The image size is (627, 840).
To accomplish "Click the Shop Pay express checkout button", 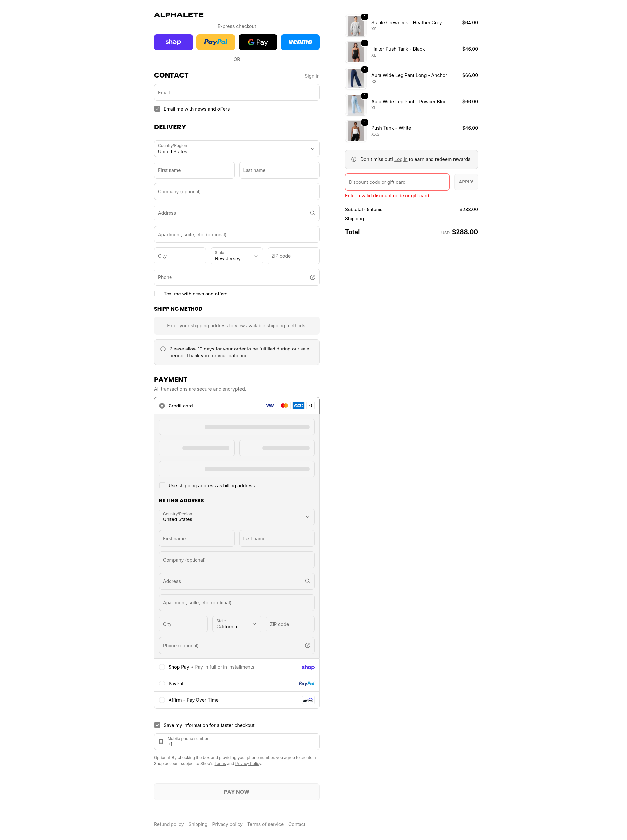I will pyautogui.click(x=173, y=42).
